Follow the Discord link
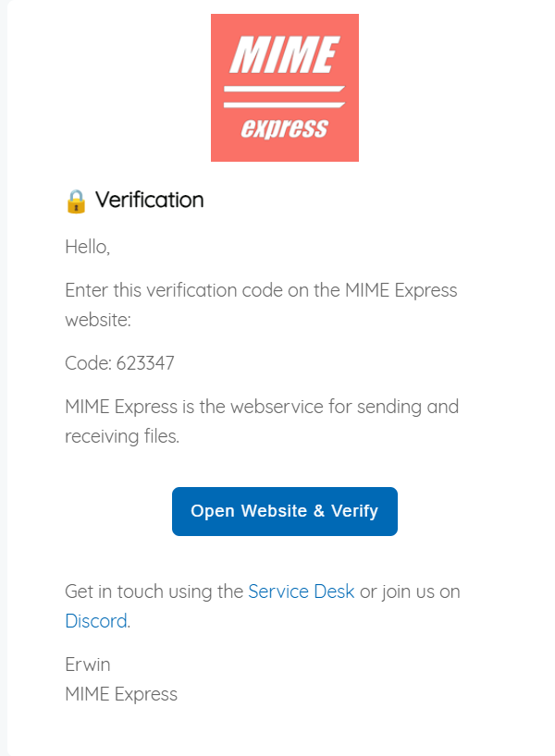This screenshot has height=756, width=555. point(96,621)
